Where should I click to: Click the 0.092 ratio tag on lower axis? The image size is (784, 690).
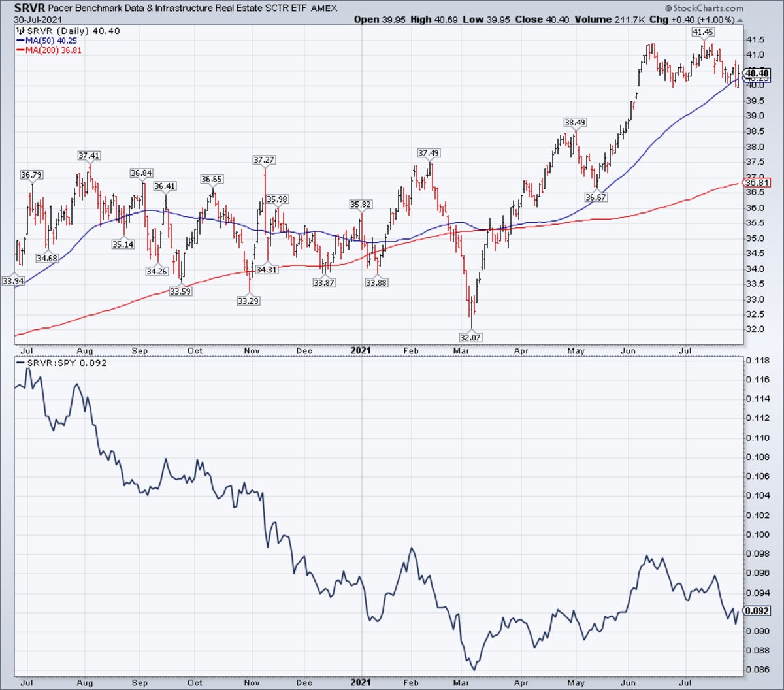757,611
